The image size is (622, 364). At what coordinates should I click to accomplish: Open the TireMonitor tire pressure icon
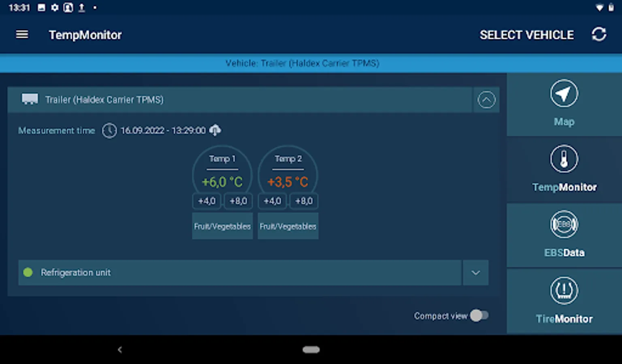(564, 290)
